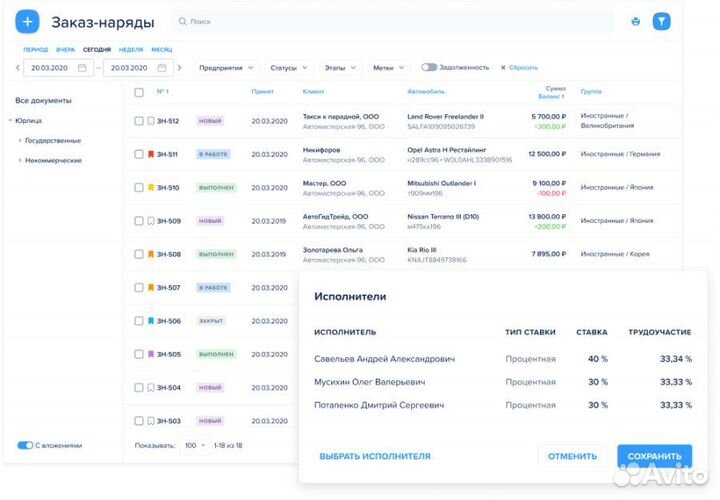Screen dimensions: 720x500
Task: Select all orders with header checkbox
Action: [139, 92]
